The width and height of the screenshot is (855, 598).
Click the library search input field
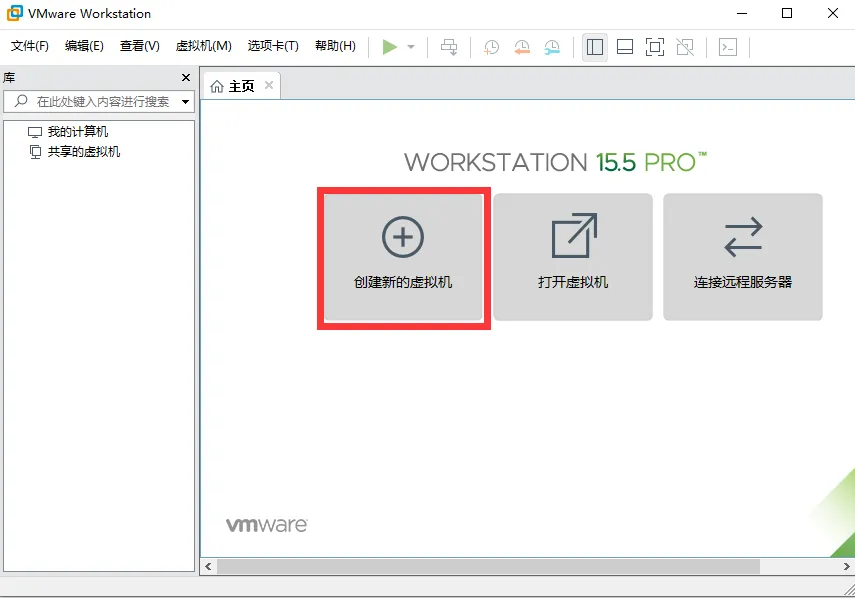click(x=99, y=101)
